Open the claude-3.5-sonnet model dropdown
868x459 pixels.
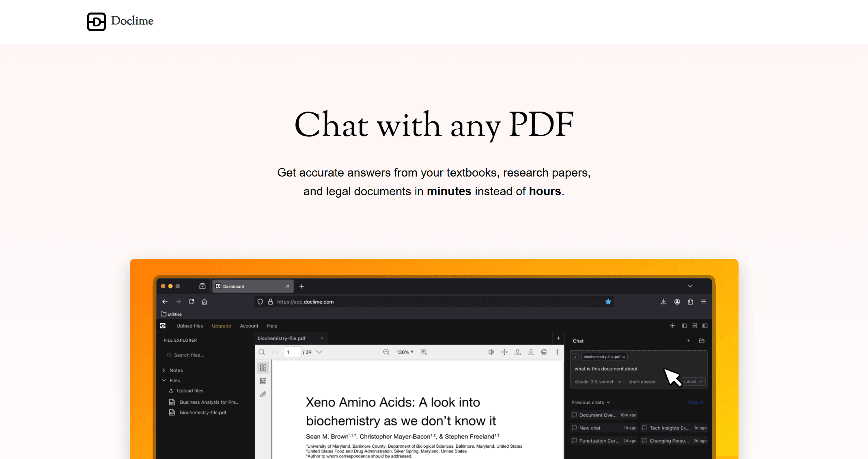[598, 382]
